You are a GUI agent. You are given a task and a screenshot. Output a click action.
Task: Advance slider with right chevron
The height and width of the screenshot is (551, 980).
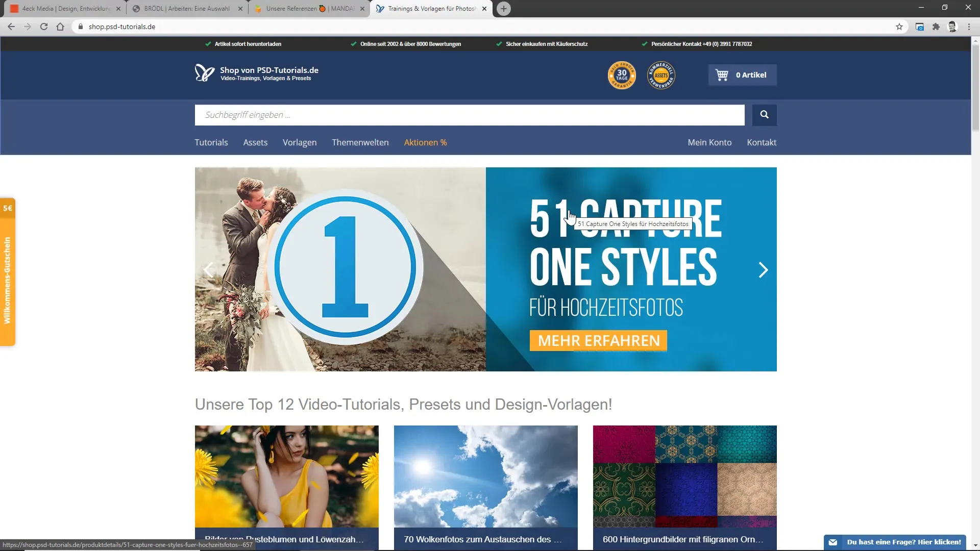[x=763, y=270]
